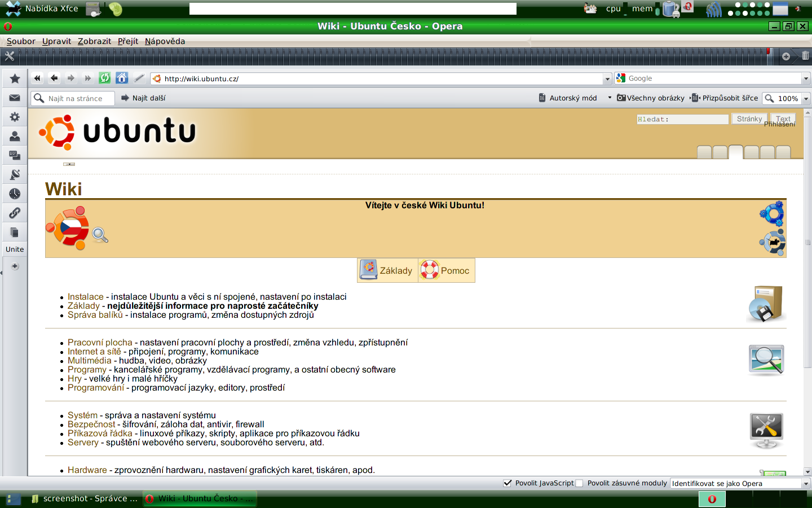Image resolution: width=812 pixels, height=508 pixels.
Task: Open the Upravit menu
Action: [x=56, y=41]
